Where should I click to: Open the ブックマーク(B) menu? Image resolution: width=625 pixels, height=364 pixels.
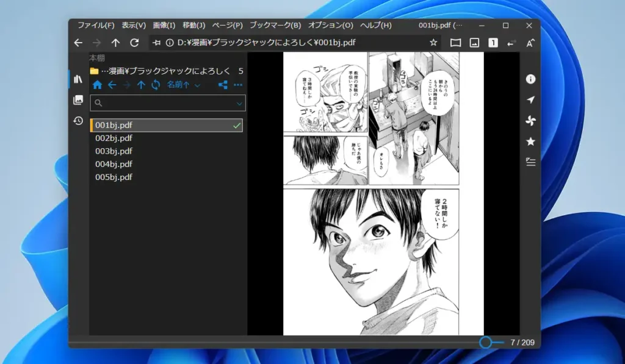tap(275, 26)
